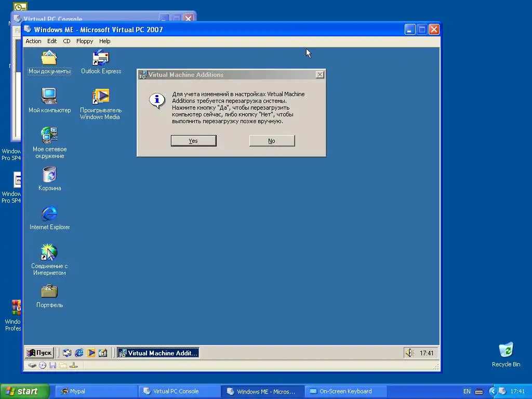
Task: Click the EN language indicator
Action: point(467,391)
